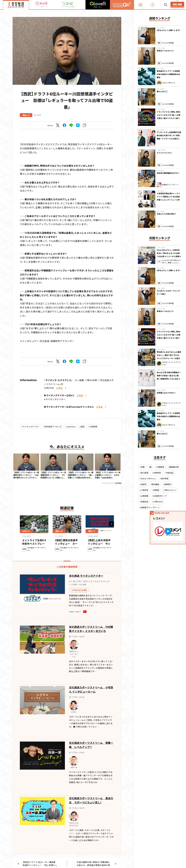Open weekly ranking item 春らんまん thumbnail

point(146,97)
